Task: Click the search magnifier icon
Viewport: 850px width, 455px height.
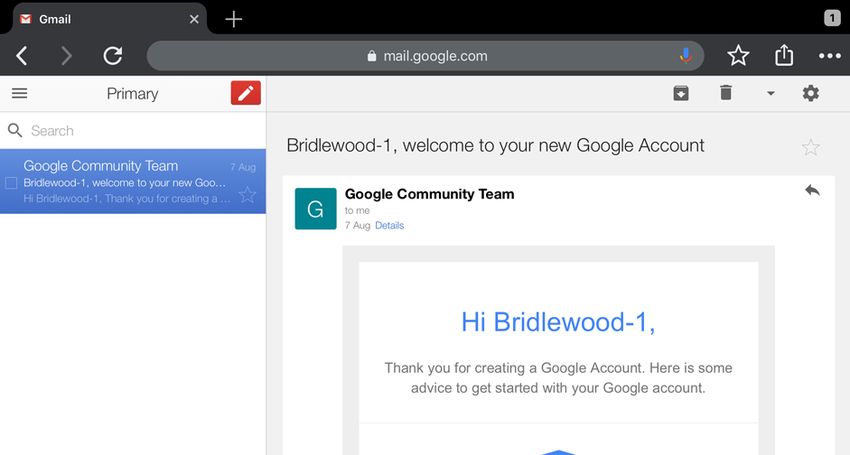Action: click(15, 130)
